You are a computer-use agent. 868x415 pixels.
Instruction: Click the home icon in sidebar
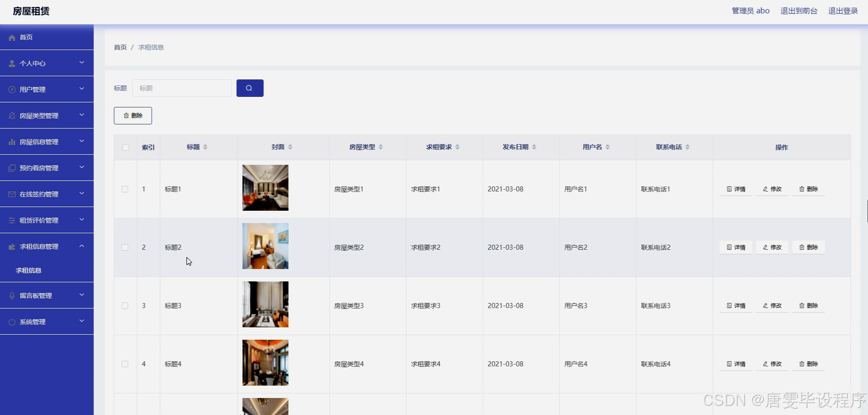[12, 38]
